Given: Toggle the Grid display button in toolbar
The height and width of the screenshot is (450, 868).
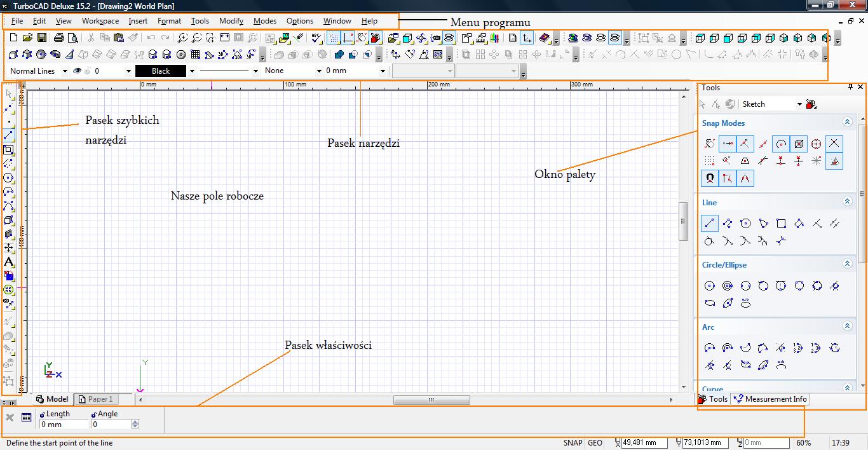Looking at the screenshot, I should (x=334, y=38).
